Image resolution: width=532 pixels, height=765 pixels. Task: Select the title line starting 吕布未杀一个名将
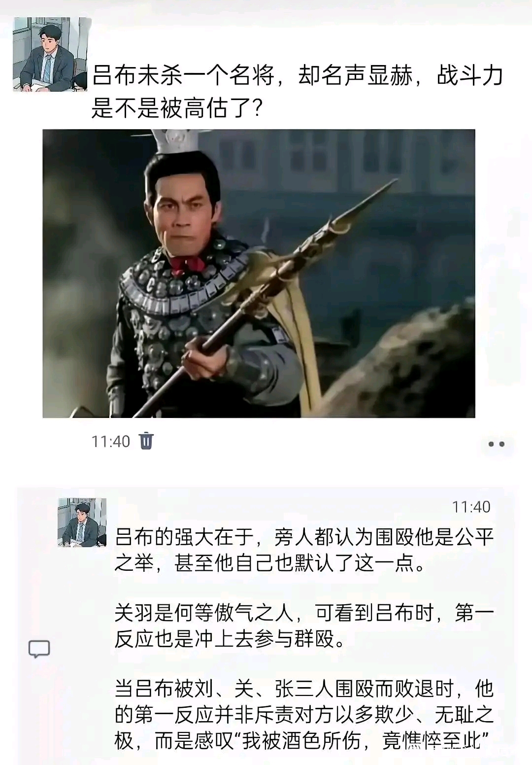[x=298, y=76]
